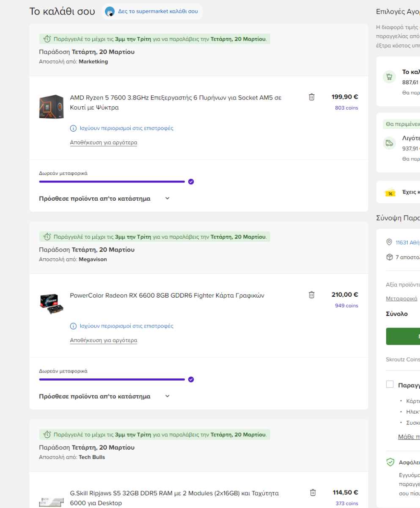Click the '803 coins' label
This screenshot has height=508, width=420.
[x=346, y=108]
